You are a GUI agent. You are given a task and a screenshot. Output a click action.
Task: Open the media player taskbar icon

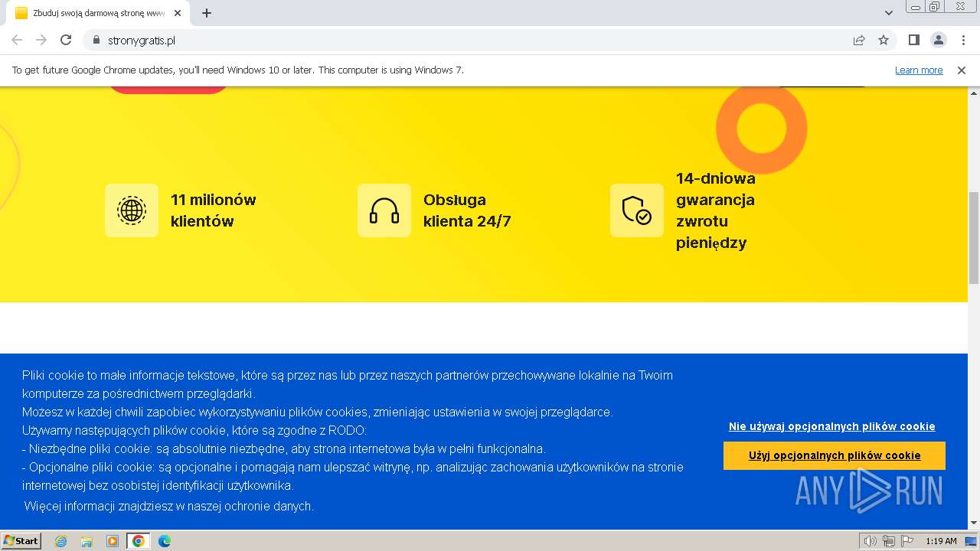[113, 541]
